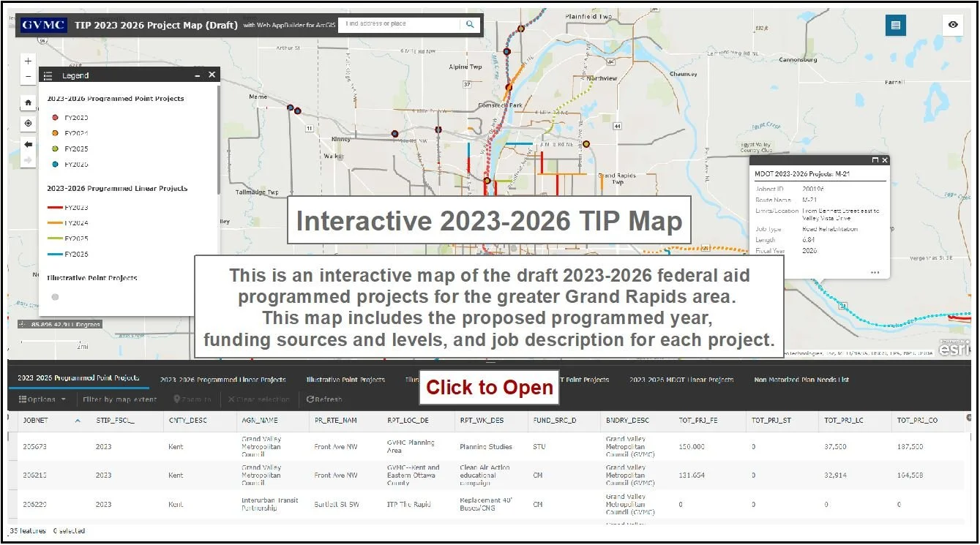Click the hamburger icon in the Legend header
The height and width of the screenshot is (545, 980).
(47, 75)
